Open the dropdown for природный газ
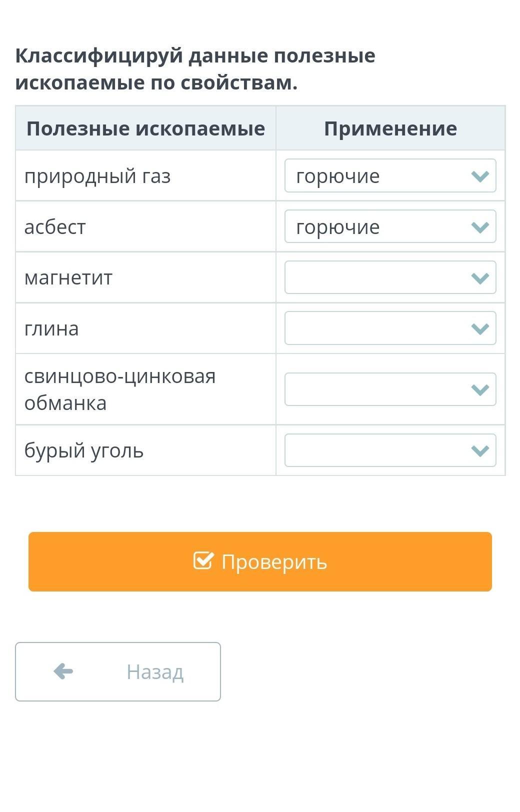The height and width of the screenshot is (812, 520). 390,176
